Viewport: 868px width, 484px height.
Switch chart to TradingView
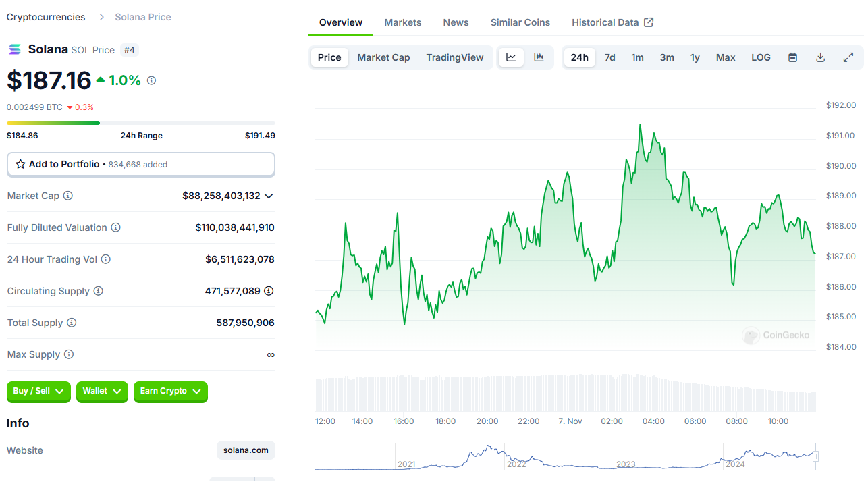(x=455, y=57)
